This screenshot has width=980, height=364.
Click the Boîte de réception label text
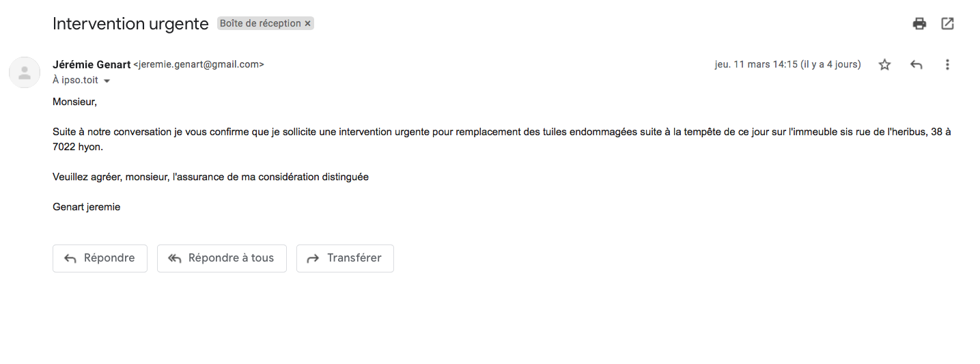[260, 24]
